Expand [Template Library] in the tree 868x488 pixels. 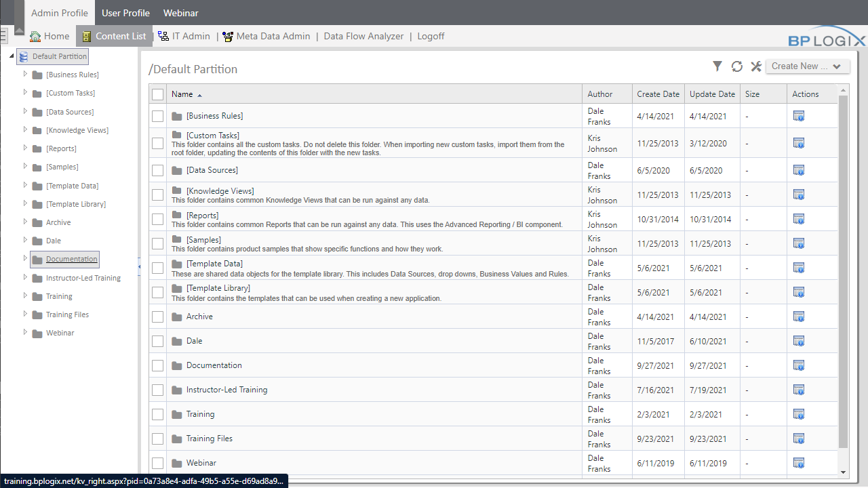pyautogui.click(x=25, y=203)
